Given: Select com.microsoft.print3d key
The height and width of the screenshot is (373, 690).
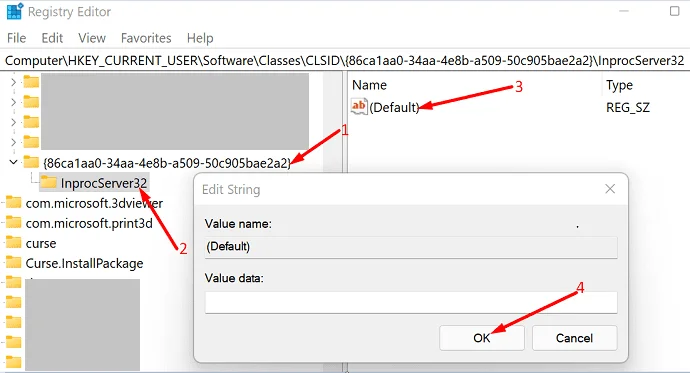Looking at the screenshot, I should pyautogui.click(x=89, y=223).
